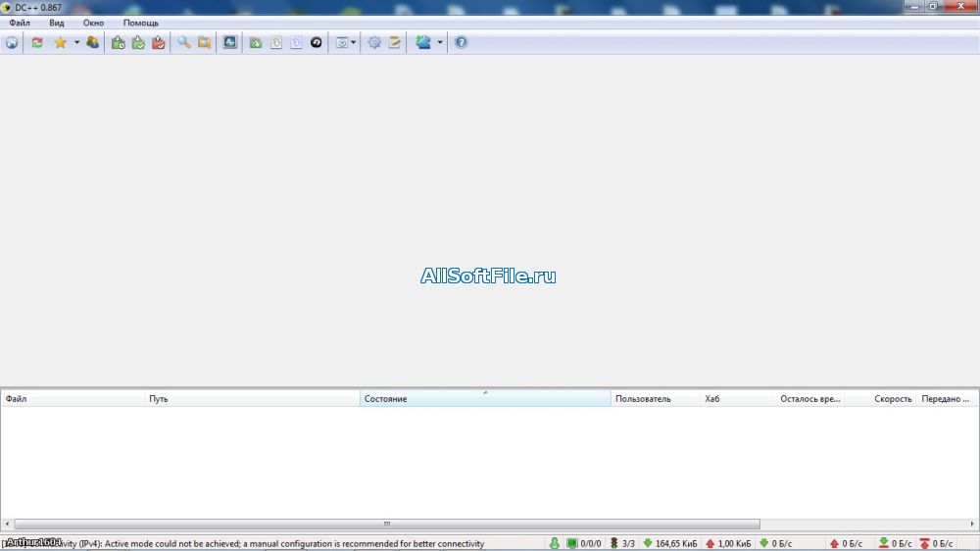Click the checkbox-window icon left of the gear

(342, 42)
